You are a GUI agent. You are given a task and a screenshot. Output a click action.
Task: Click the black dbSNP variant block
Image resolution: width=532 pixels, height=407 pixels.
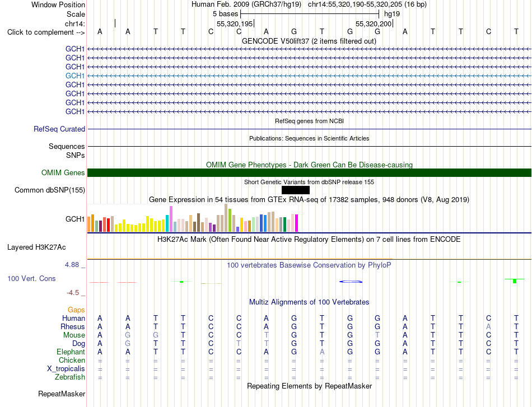pos(296,190)
